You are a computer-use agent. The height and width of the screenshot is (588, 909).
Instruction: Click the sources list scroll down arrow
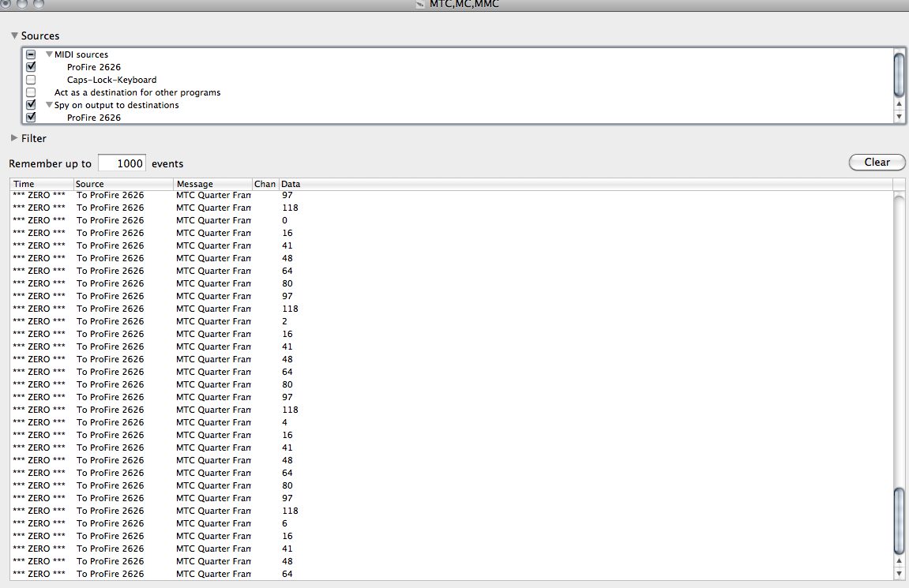coord(900,117)
